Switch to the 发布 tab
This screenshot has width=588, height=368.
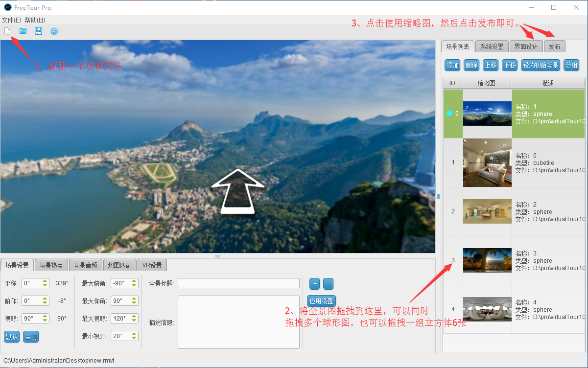tap(554, 46)
